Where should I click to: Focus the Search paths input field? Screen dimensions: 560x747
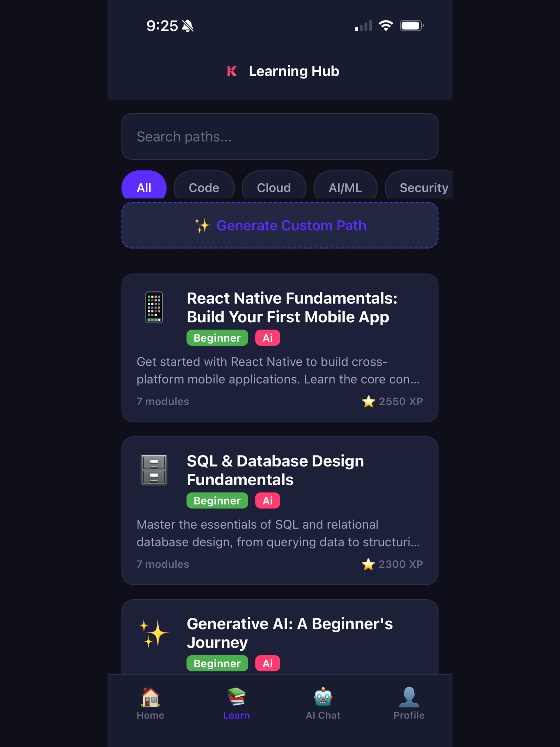(280, 136)
